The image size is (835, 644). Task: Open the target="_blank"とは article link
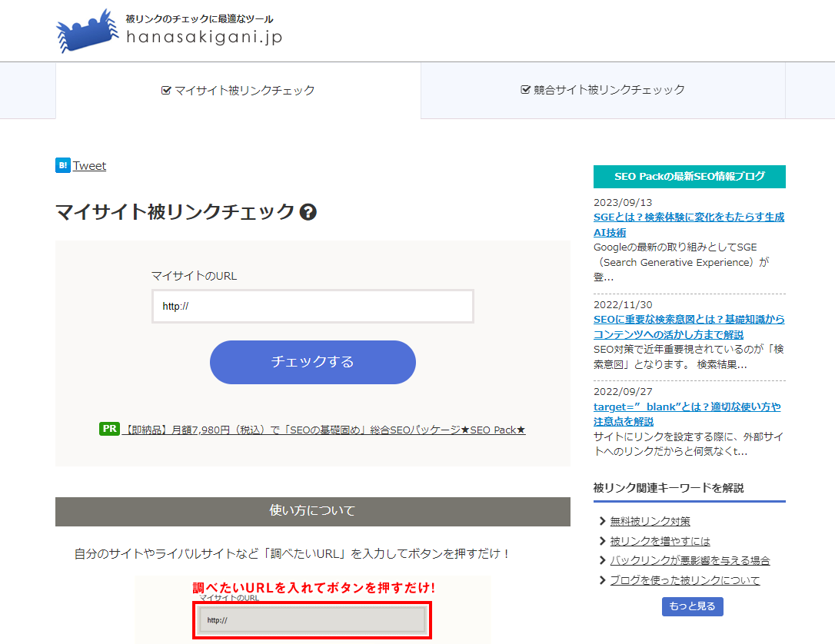click(687, 414)
